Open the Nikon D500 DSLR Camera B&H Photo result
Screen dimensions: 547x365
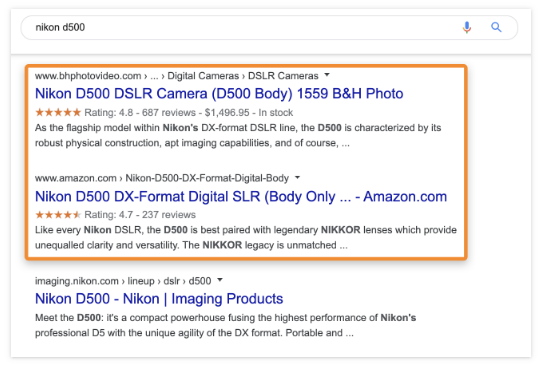[219, 94]
